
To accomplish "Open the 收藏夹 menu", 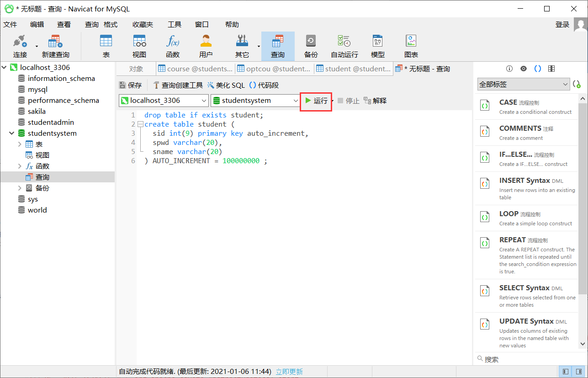I will pyautogui.click(x=143, y=25).
